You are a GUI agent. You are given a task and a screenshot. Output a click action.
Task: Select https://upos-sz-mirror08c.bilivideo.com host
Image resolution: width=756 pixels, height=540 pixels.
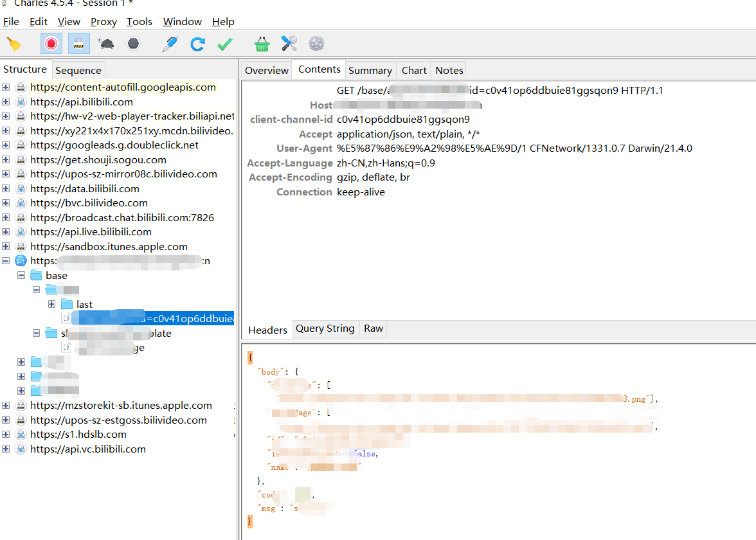coord(123,174)
